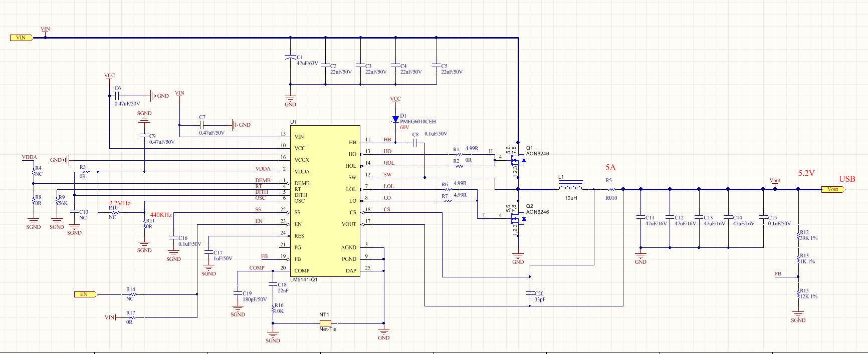The width and height of the screenshot is (868, 354).
Task: Select the VCC power port above C6
Action: click(109, 77)
